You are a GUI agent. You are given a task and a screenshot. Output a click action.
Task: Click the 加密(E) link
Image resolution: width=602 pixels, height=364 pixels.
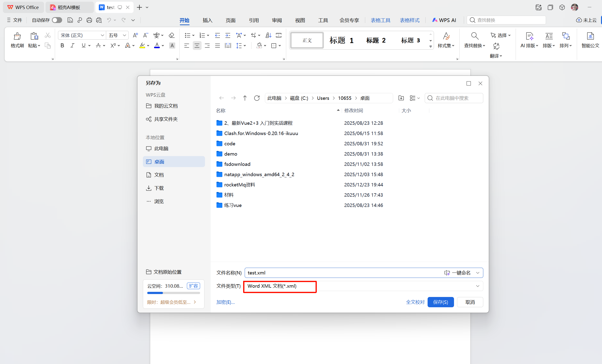225,302
